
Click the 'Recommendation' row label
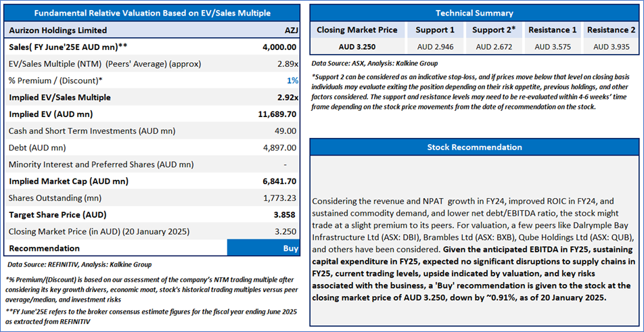(x=45, y=248)
